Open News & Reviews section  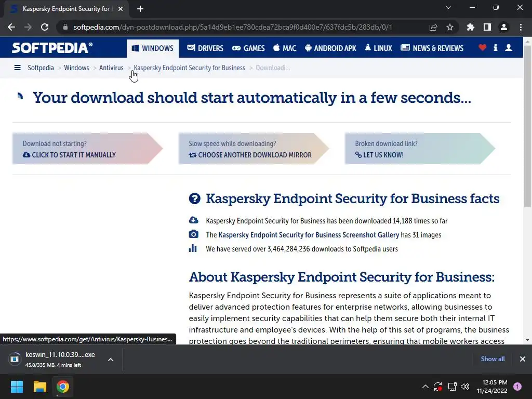[x=432, y=48]
